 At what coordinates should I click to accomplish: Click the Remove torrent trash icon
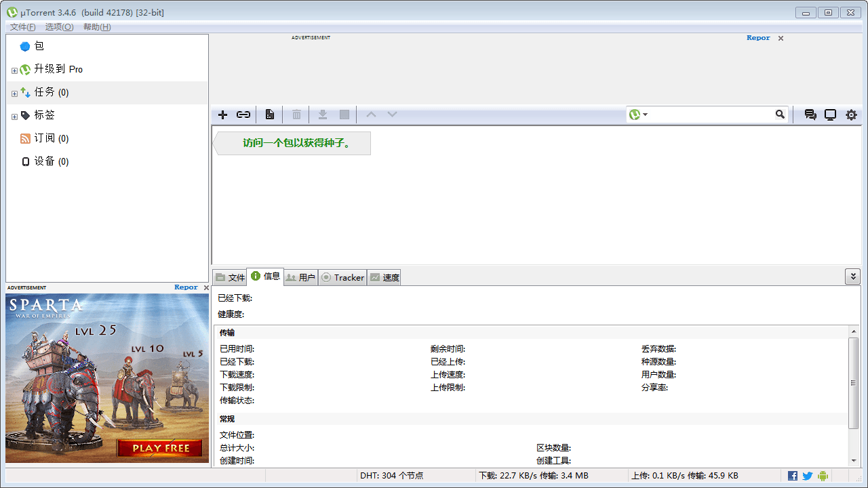(296, 115)
